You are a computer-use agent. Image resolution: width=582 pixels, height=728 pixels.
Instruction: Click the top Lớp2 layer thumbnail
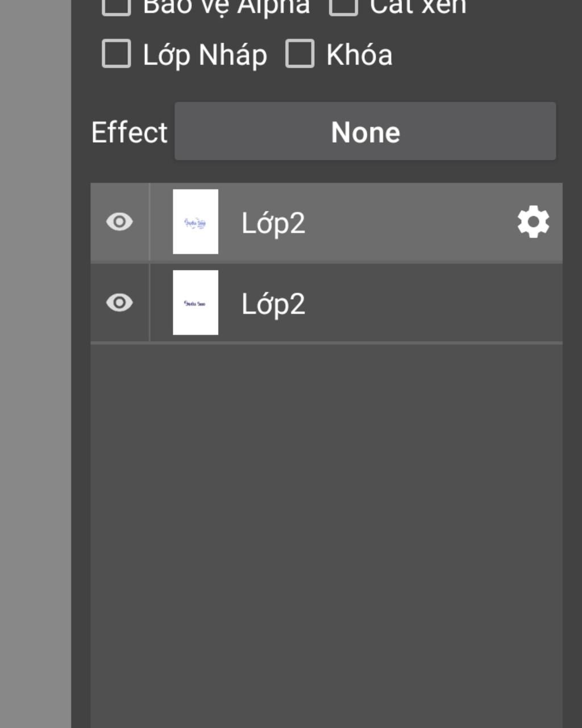point(196,222)
